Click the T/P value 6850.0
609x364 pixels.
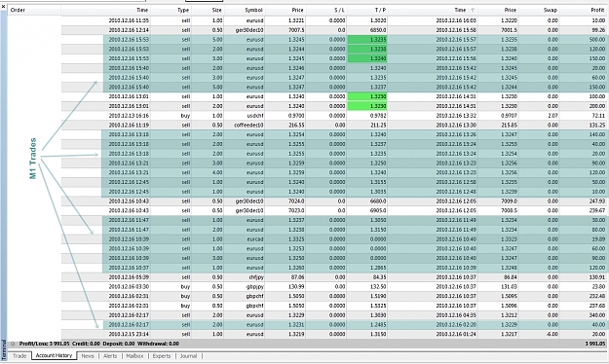378,30
